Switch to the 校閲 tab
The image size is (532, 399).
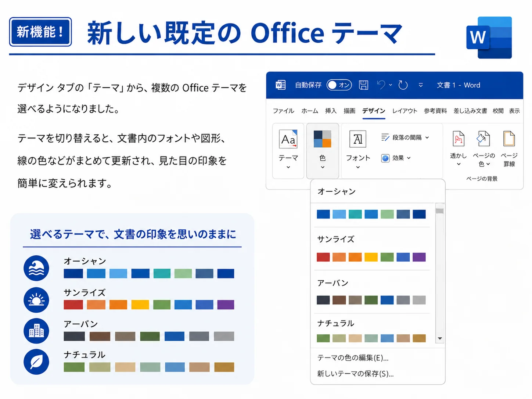pyautogui.click(x=498, y=111)
